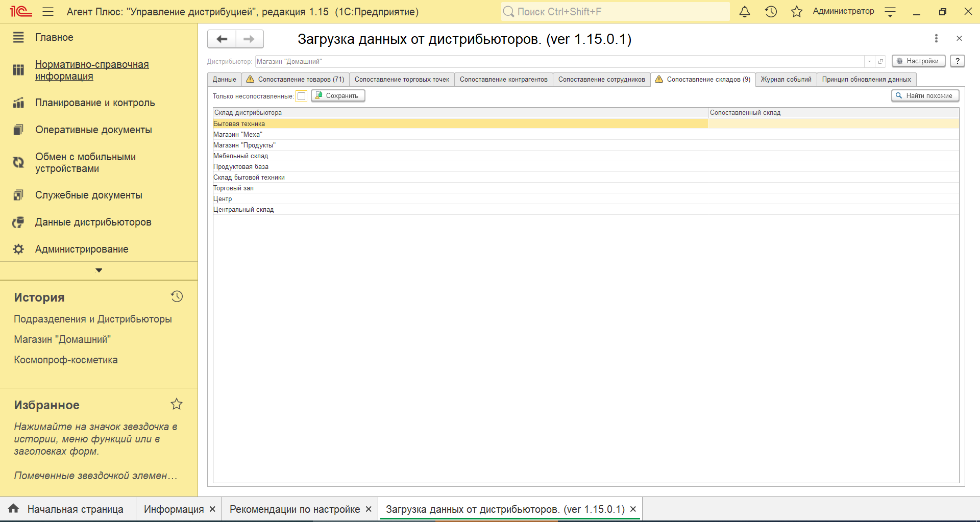980x522 pixels.
Task: Switch to the Информация bottom tab
Action: pos(174,509)
